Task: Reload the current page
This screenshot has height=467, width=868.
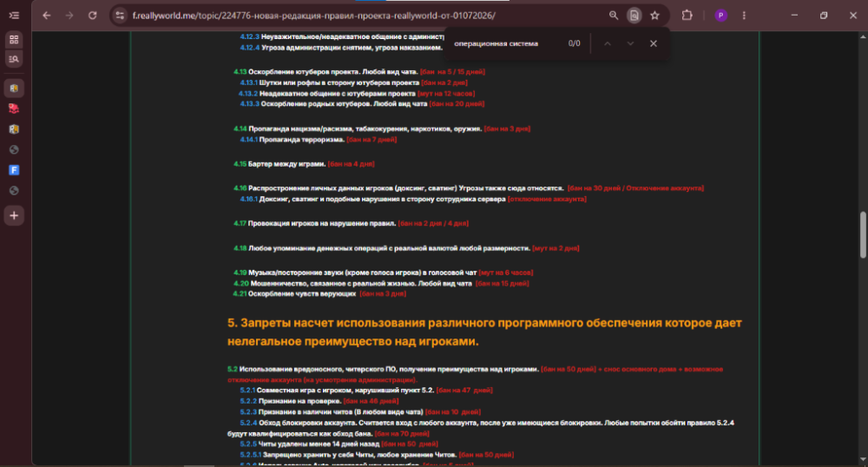Action: click(93, 16)
